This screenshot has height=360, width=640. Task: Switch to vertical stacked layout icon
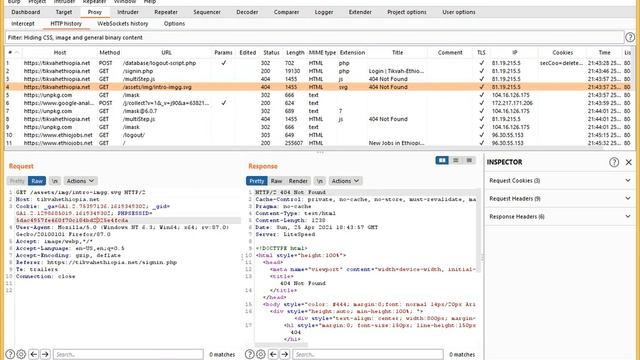point(456,160)
